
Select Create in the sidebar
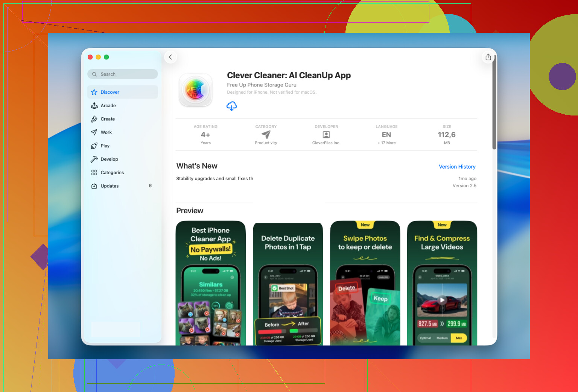coord(123,119)
